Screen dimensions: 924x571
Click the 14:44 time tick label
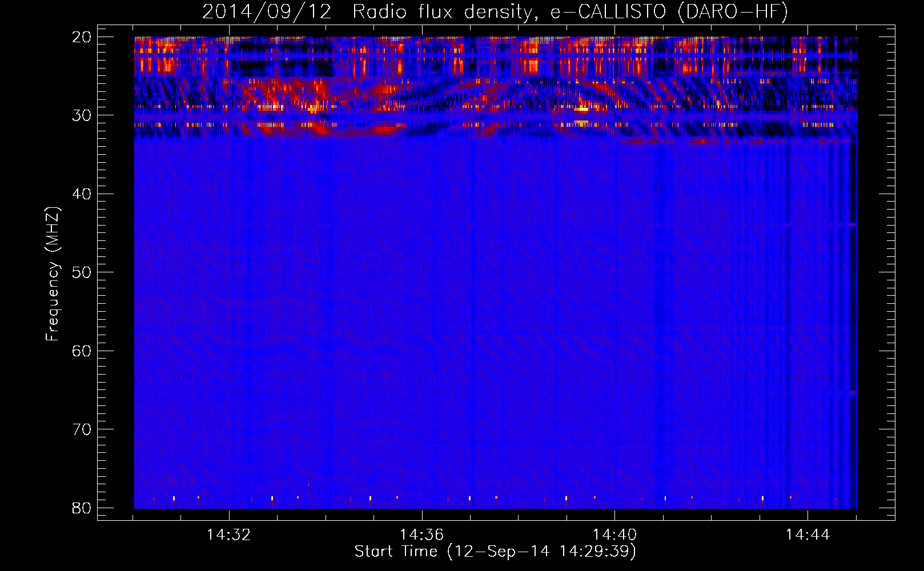coord(808,535)
